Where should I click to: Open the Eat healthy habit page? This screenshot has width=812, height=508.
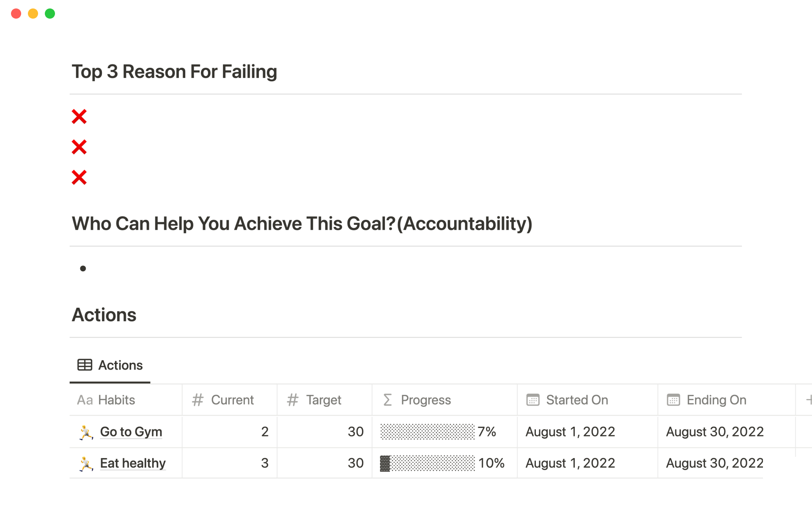coord(133,463)
